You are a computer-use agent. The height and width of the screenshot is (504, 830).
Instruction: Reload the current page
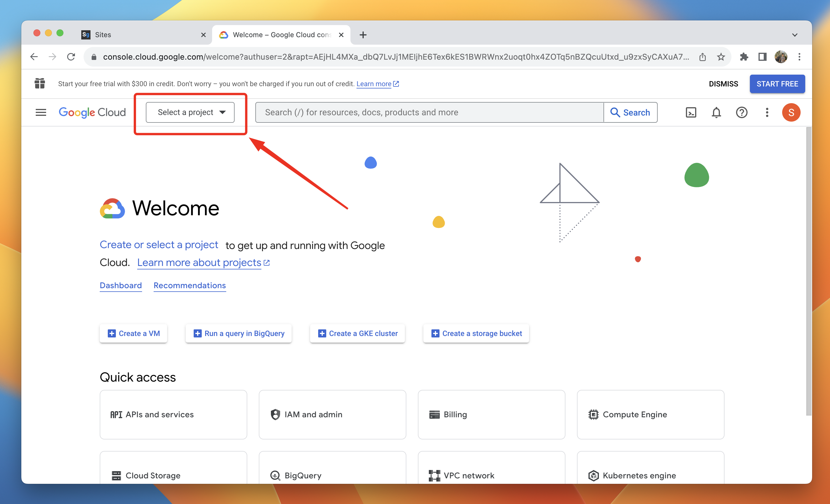coord(71,57)
